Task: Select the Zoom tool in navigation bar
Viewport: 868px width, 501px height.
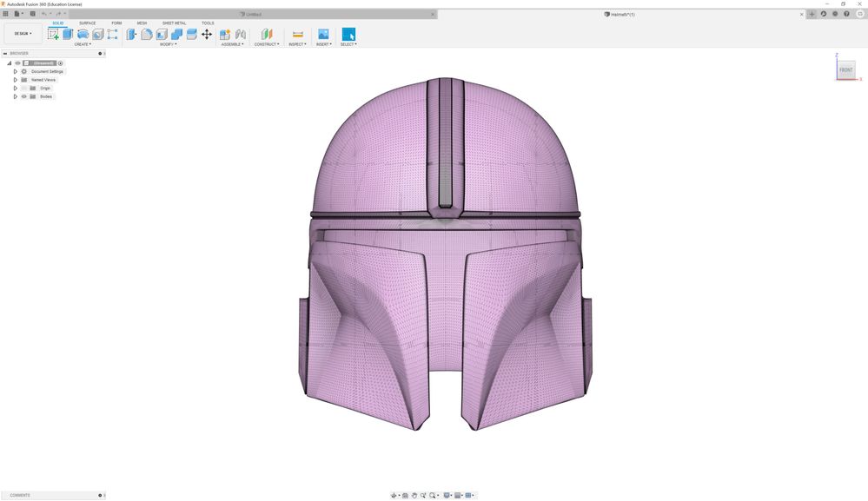Action: pos(423,496)
